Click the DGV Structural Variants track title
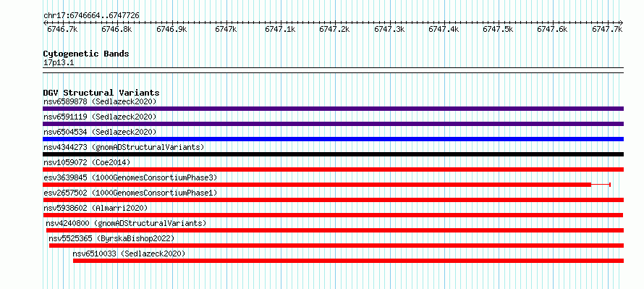644x289 pixels. [101, 93]
